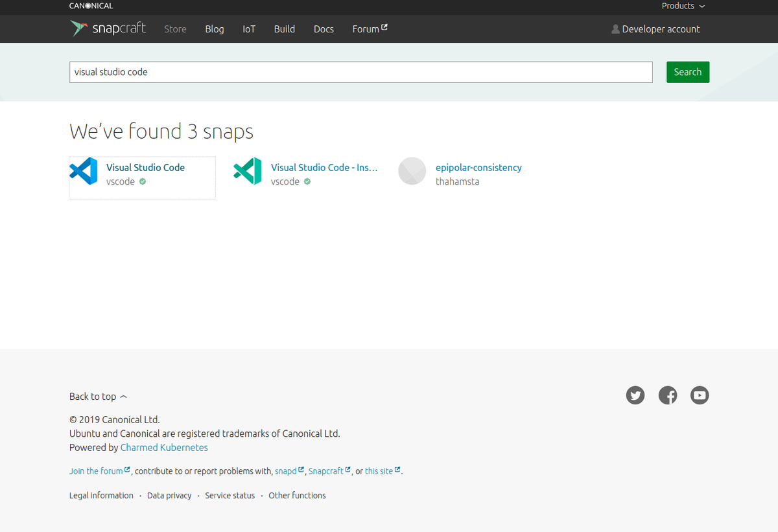This screenshot has width=778, height=532.
Task: Click the epipolar-consistency placeholder icon
Action: 412,171
